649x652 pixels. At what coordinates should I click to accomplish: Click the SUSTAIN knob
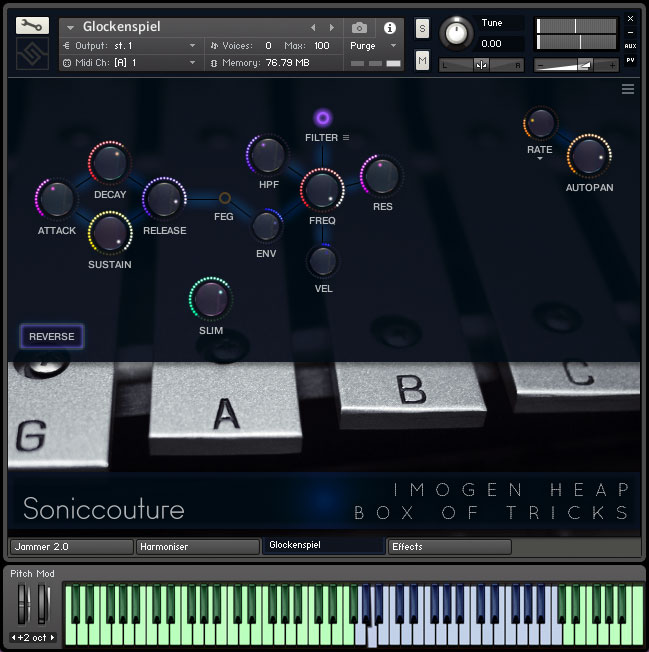tap(110, 233)
